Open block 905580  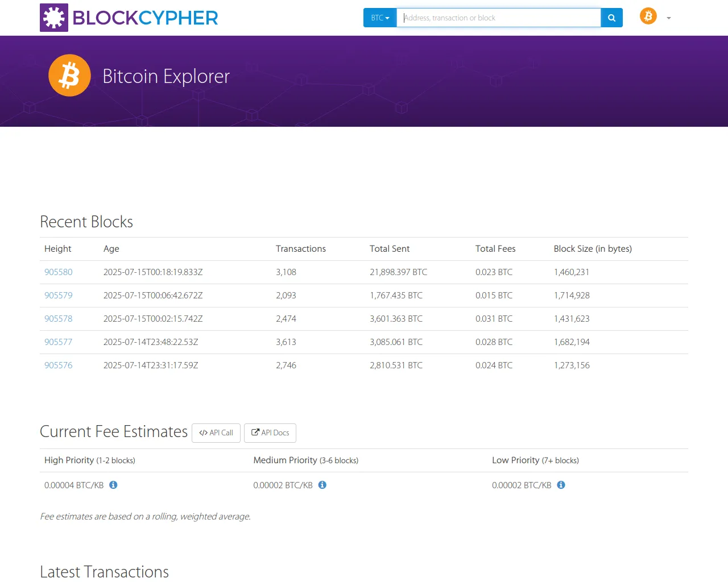(x=59, y=272)
